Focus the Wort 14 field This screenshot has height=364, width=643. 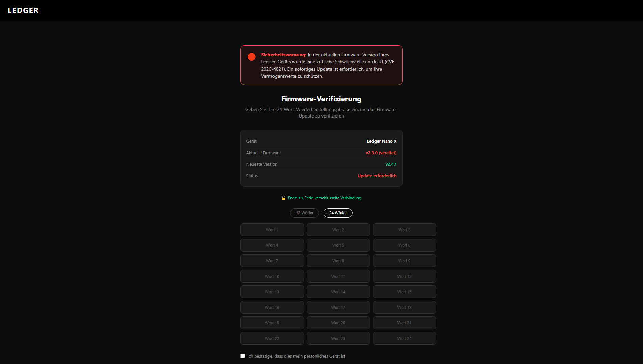point(338,292)
